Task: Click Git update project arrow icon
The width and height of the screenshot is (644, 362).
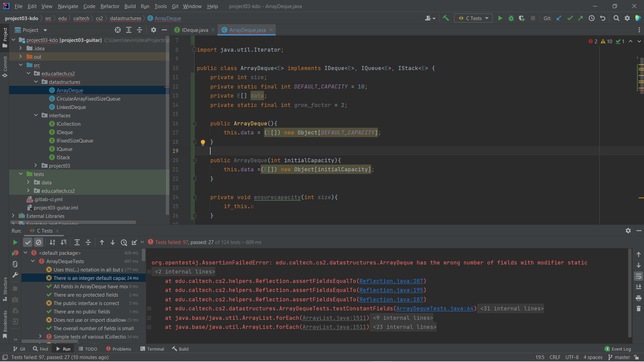Action: click(559, 18)
